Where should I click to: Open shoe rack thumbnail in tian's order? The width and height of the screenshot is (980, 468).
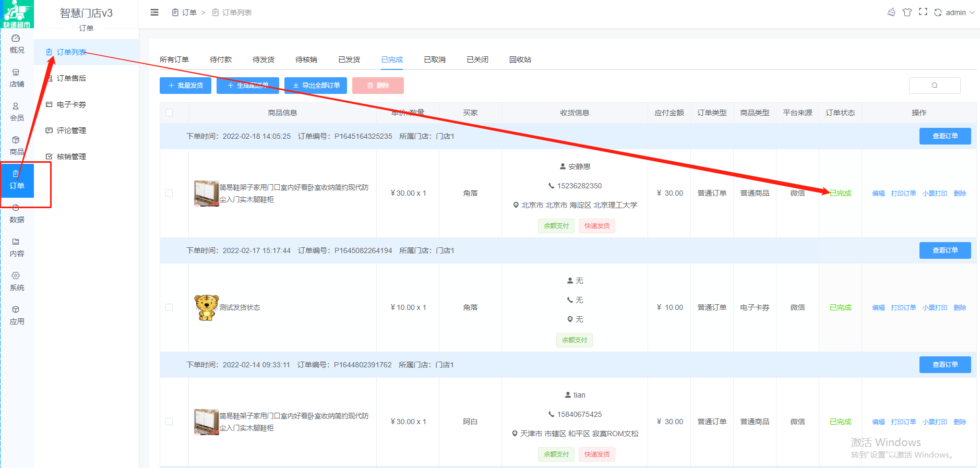click(207, 422)
